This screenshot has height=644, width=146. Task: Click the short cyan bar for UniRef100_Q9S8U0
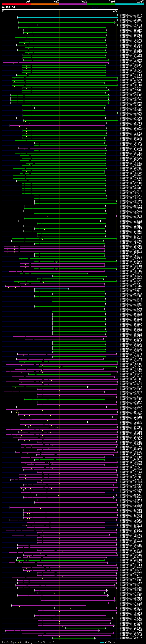pyautogui.click(x=52, y=289)
